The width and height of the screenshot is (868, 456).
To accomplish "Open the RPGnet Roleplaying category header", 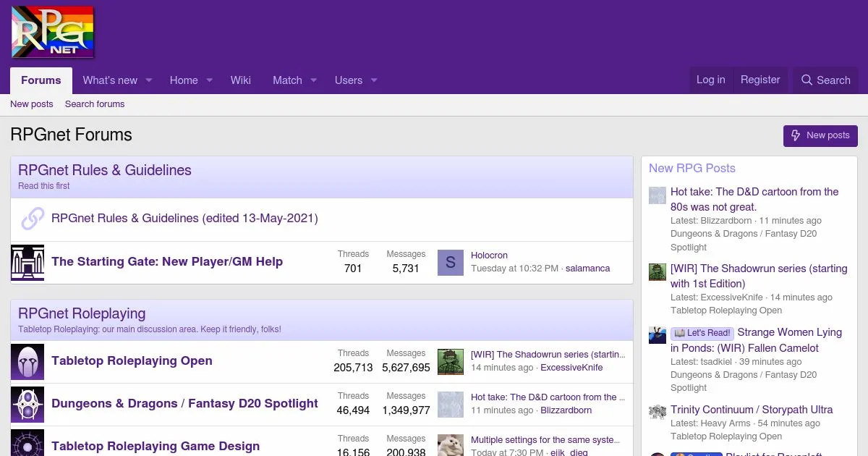I will [x=82, y=313].
